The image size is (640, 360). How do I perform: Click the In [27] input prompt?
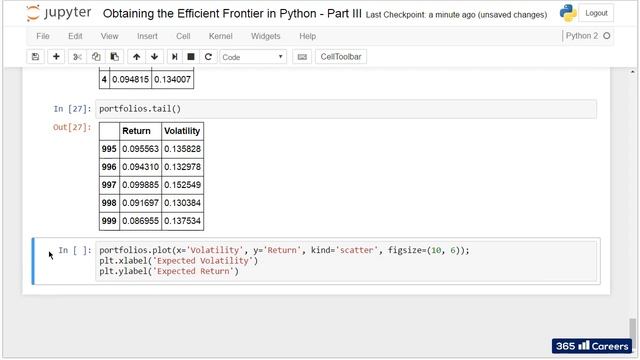72,109
